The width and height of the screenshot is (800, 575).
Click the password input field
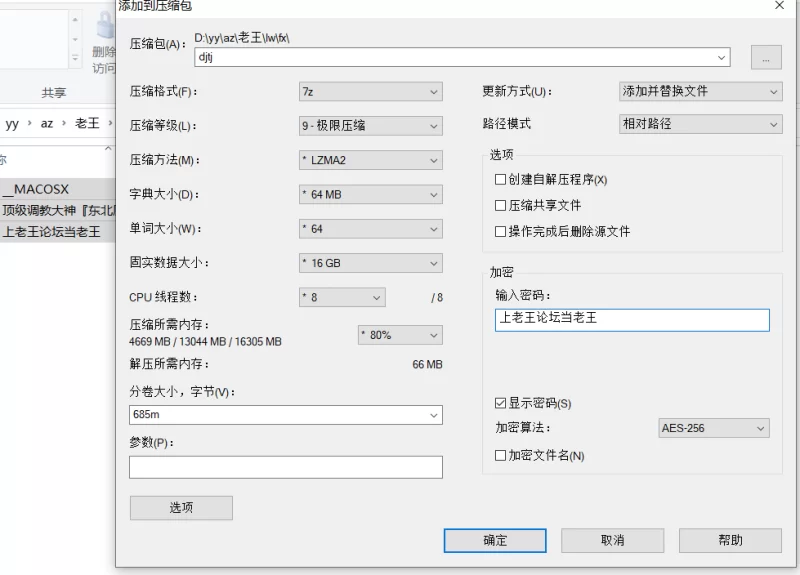coord(632,320)
